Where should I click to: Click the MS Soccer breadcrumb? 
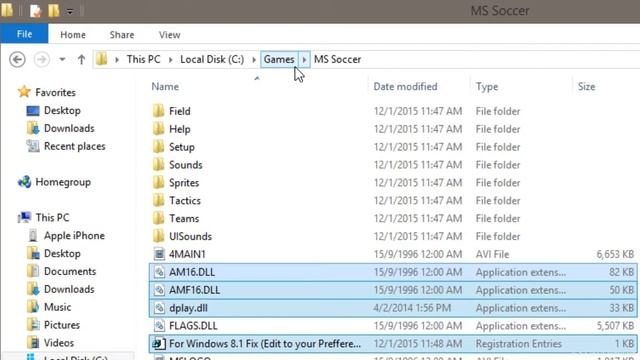click(337, 59)
